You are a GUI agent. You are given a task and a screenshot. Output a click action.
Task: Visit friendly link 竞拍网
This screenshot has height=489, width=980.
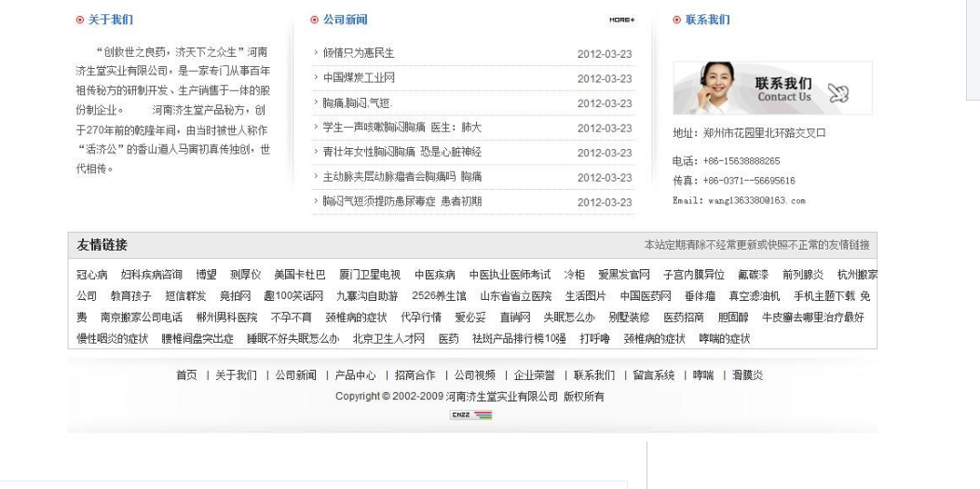point(235,296)
